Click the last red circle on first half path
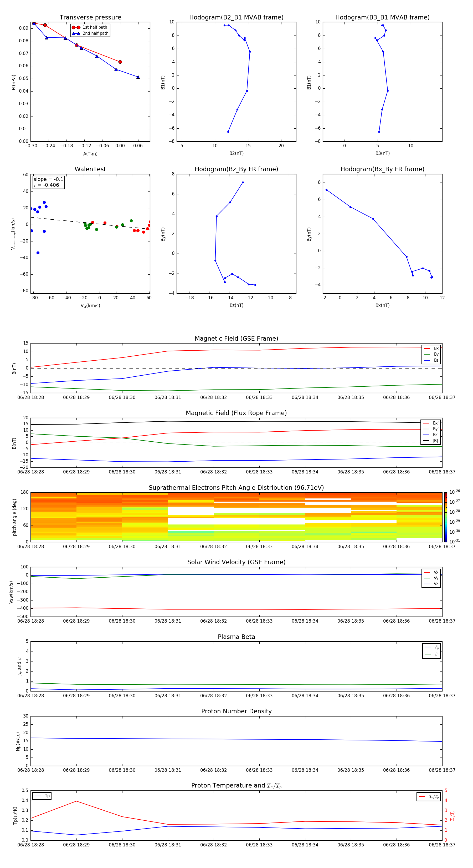473x868 pixels. tap(120, 62)
